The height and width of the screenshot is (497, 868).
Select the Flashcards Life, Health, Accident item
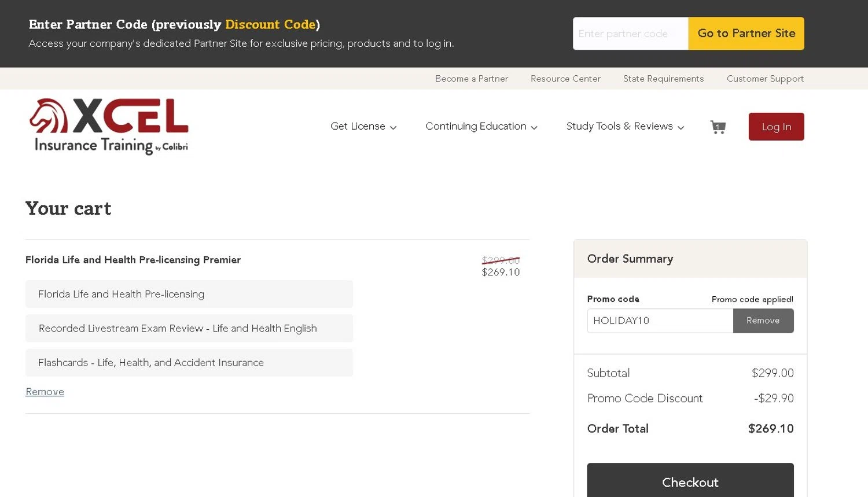pos(189,363)
